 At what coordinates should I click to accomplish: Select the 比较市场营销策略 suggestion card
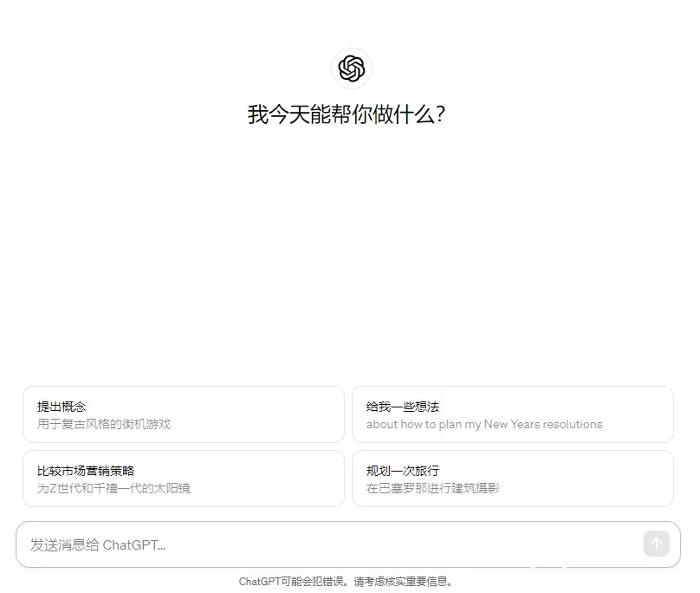click(184, 479)
